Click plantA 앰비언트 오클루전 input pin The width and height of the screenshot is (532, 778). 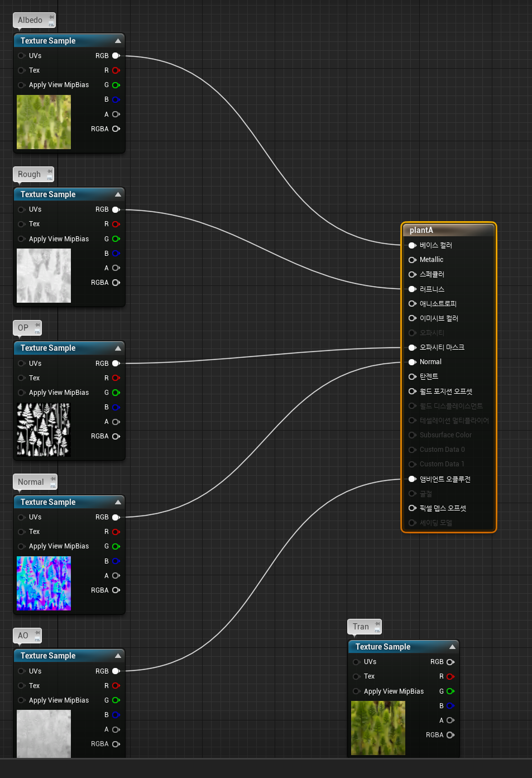(x=413, y=479)
